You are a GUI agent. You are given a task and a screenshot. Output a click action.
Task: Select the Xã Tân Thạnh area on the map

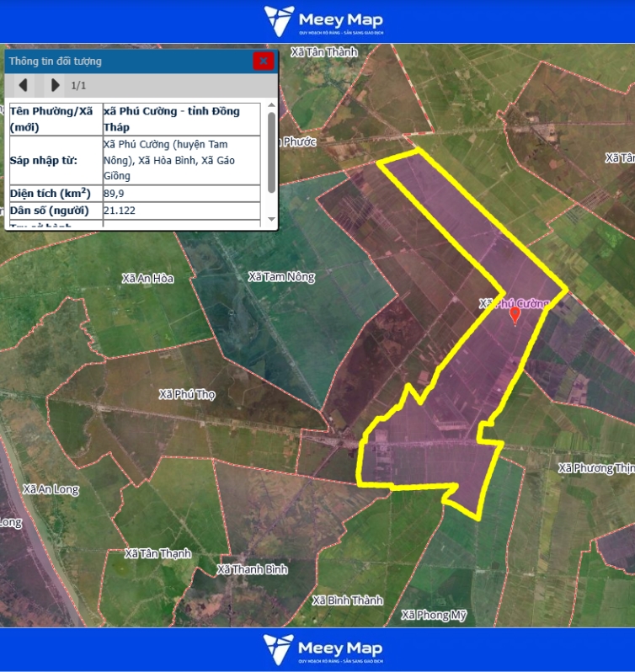157,554
